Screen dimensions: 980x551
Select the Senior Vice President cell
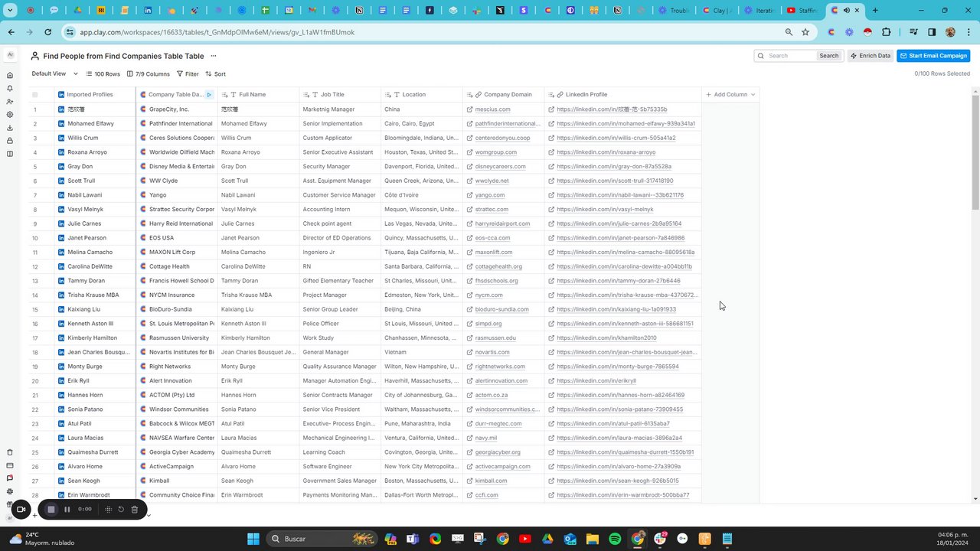340,409
